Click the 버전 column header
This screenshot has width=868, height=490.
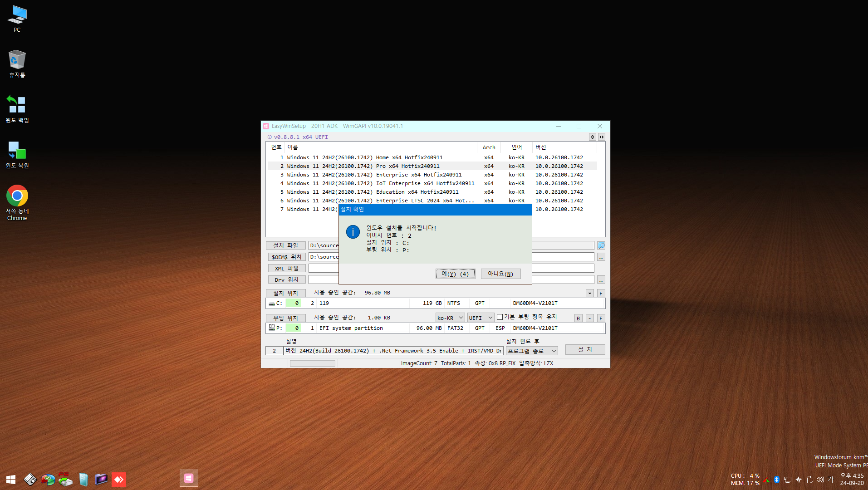(x=564, y=147)
